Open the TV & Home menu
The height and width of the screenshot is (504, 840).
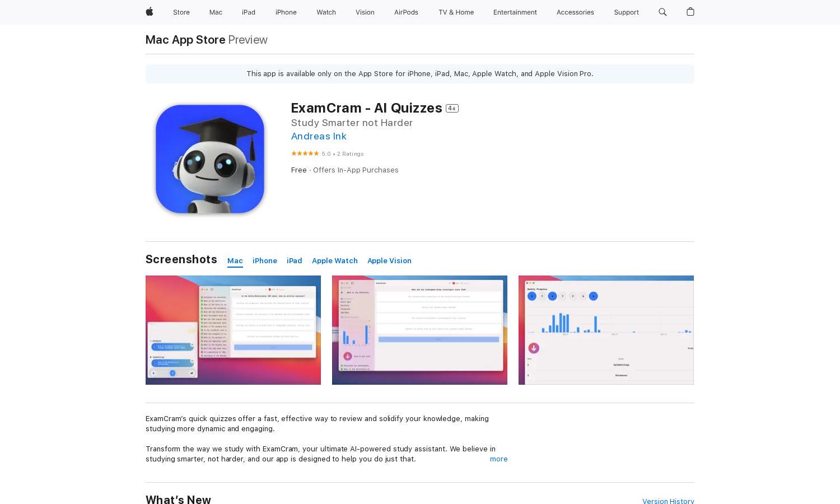click(x=456, y=12)
